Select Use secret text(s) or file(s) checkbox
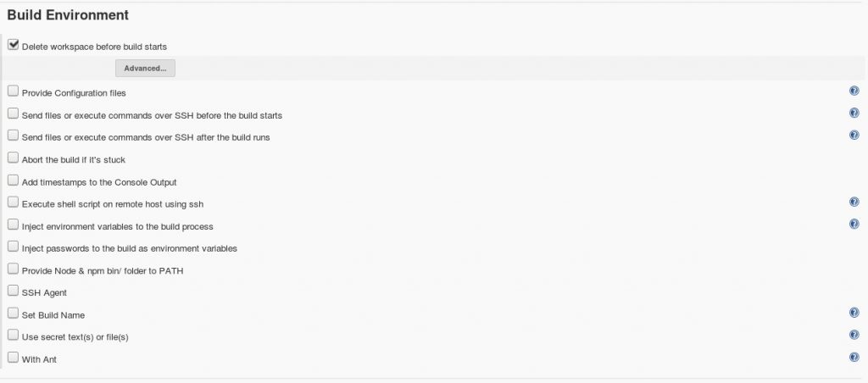 point(14,335)
